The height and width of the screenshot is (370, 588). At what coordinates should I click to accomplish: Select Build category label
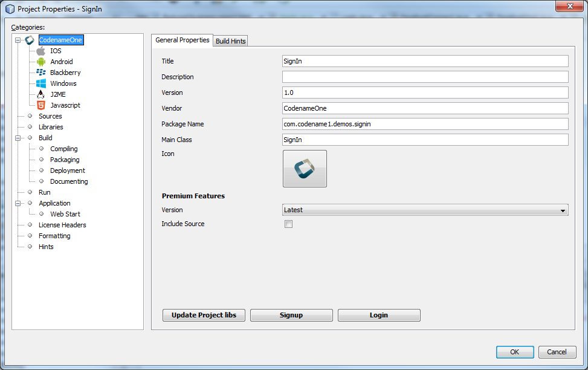[x=45, y=138]
